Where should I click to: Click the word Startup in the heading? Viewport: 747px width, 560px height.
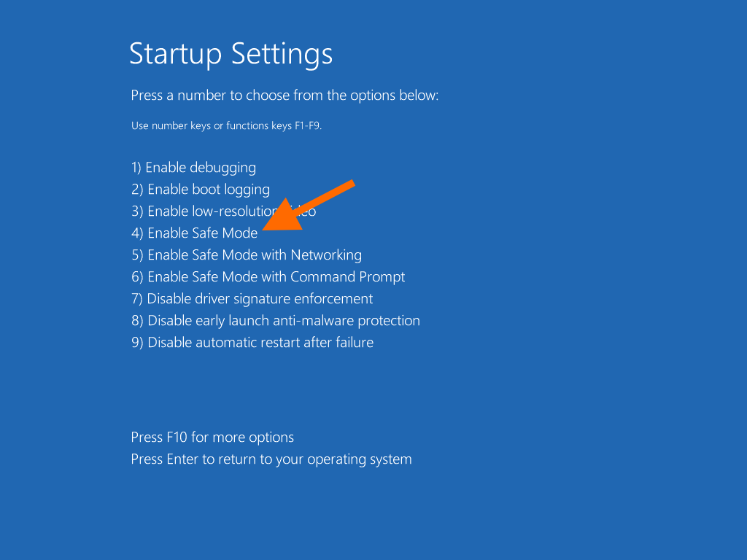[x=175, y=54]
